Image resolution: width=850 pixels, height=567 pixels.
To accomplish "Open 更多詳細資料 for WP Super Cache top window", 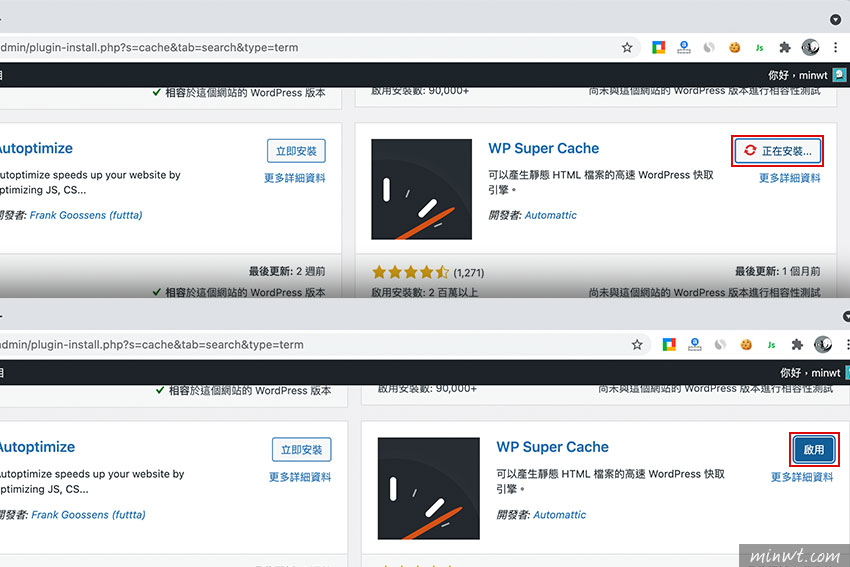I will [x=789, y=178].
